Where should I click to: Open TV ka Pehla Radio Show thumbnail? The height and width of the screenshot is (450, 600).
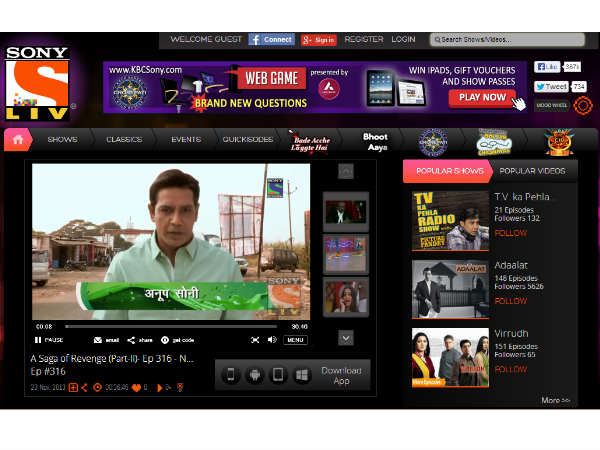[450, 221]
